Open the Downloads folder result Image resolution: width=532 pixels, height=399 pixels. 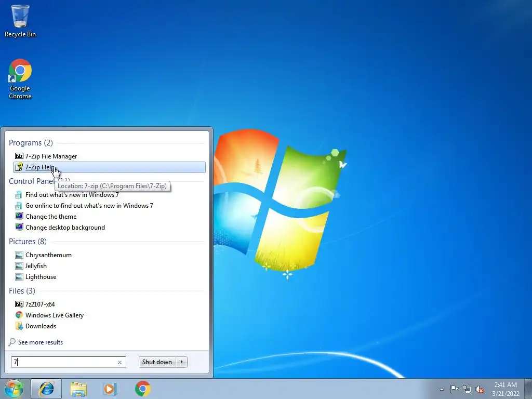[41, 326]
